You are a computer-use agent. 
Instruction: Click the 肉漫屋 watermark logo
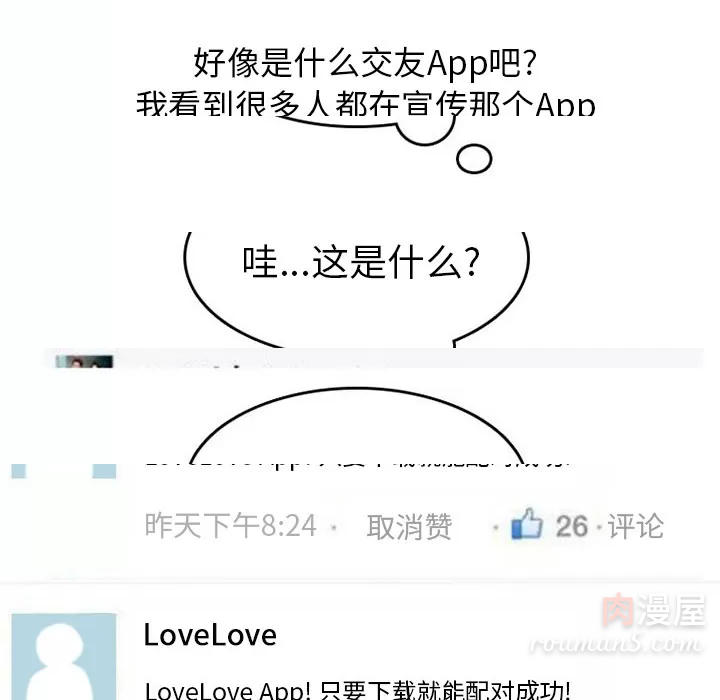tap(653, 610)
